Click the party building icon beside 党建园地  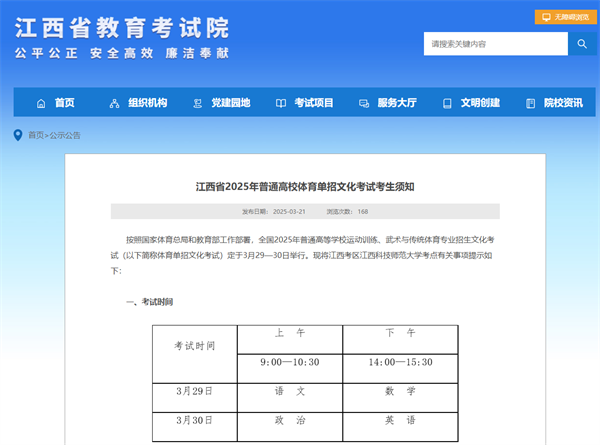coord(197,103)
